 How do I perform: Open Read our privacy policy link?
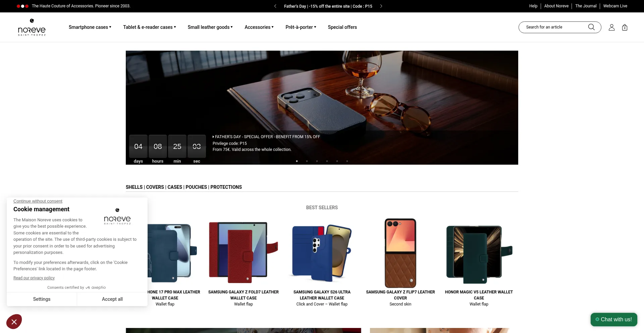(34, 278)
